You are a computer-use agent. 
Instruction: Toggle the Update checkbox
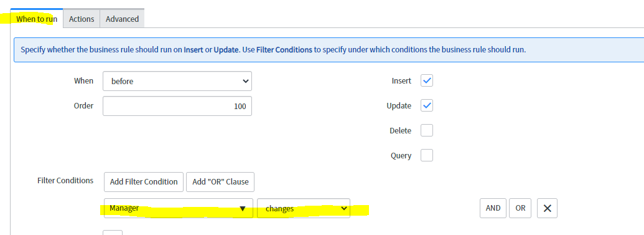[x=427, y=106]
